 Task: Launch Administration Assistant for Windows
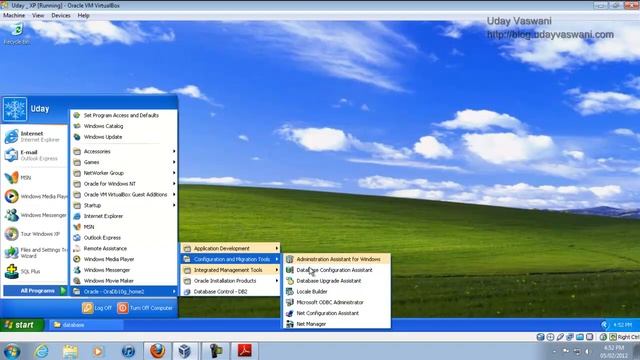[337, 259]
